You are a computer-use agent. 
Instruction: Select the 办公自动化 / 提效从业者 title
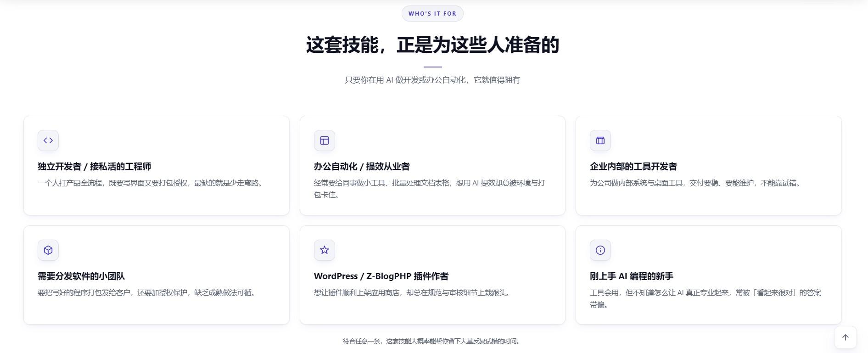362,167
